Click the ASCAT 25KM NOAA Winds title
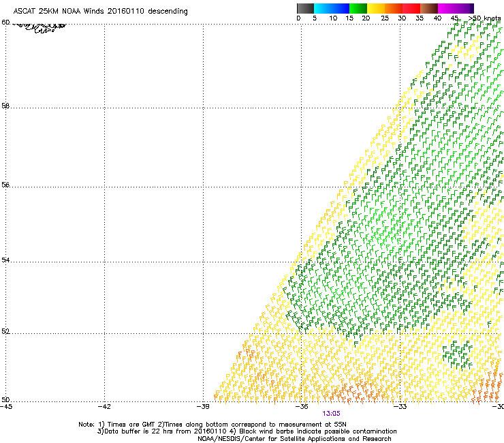Image resolution: width=504 pixels, height=443 pixels. coord(100,11)
